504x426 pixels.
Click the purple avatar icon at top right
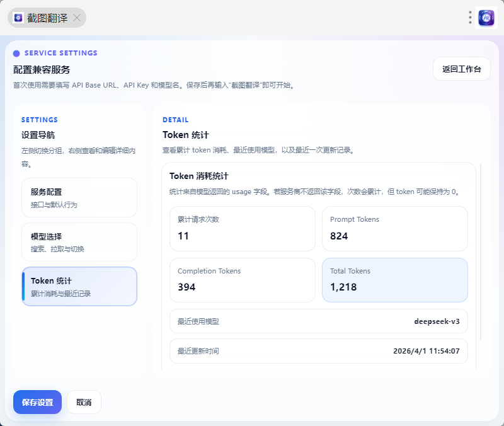coord(486,18)
